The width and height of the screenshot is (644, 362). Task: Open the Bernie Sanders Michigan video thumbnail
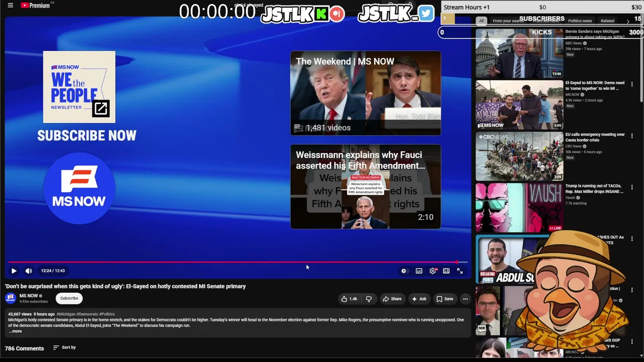pos(519,53)
